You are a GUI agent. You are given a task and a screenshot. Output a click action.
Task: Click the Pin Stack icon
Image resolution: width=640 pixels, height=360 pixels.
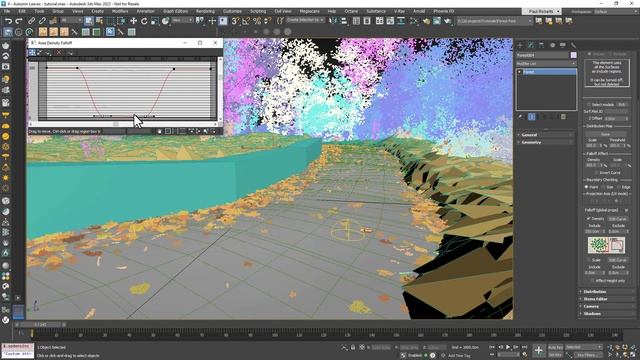520,117
